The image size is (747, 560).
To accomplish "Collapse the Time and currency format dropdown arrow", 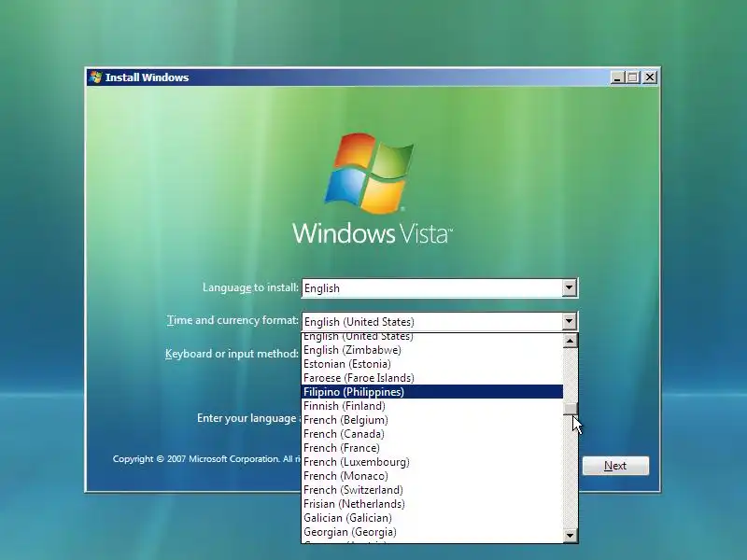I will click(569, 321).
